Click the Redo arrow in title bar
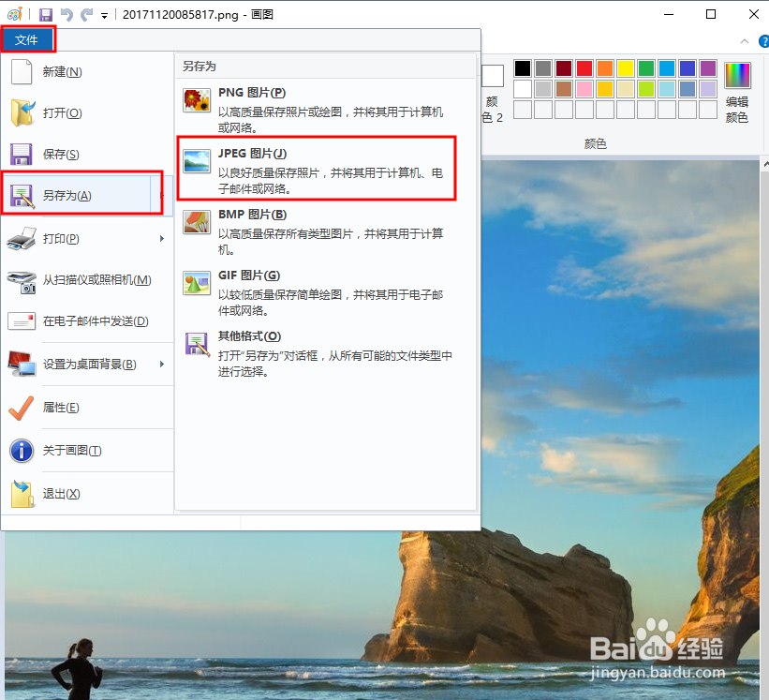The width and height of the screenshot is (769, 700). [87, 15]
